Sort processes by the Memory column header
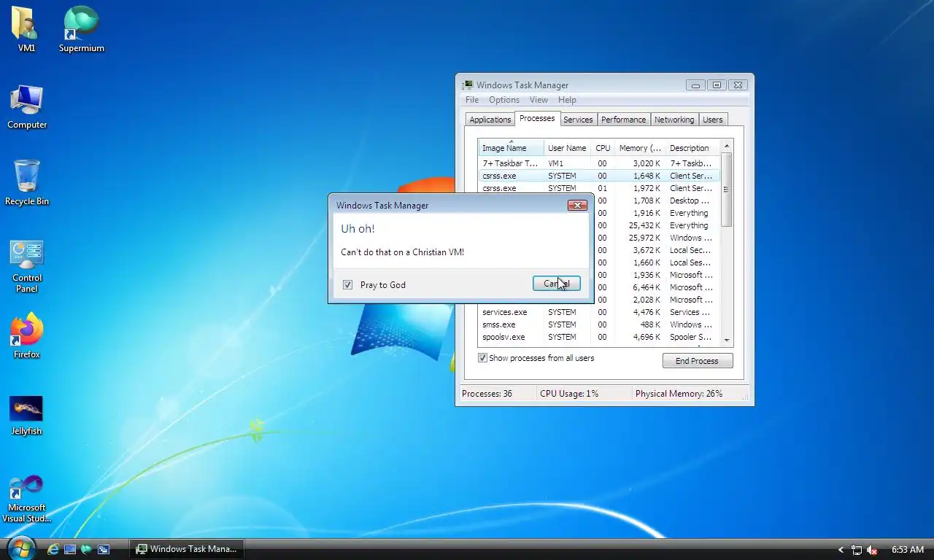Image resolution: width=934 pixels, height=560 pixels. pos(640,148)
